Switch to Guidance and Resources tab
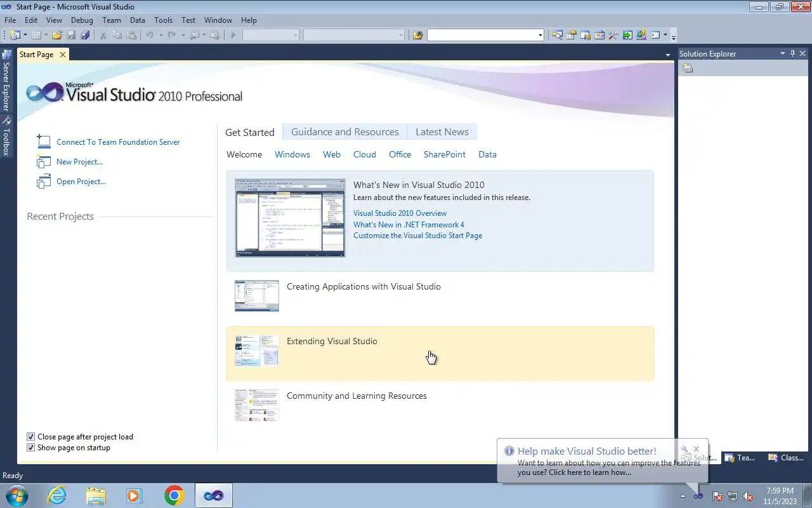Screen dimensions: 812x508 coord(345,132)
